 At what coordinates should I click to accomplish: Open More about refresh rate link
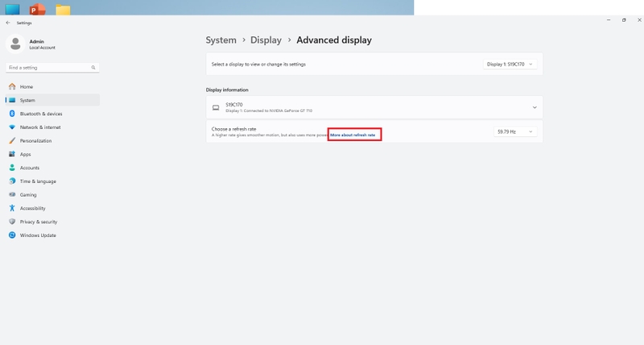tap(353, 135)
